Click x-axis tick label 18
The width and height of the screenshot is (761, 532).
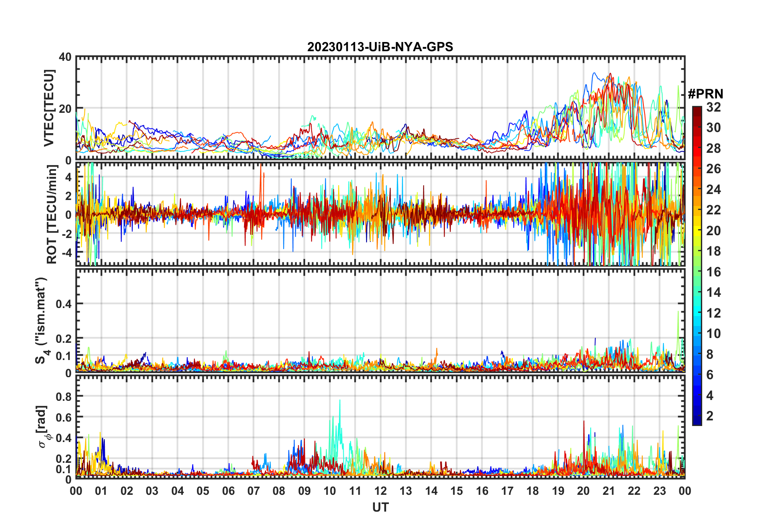(533, 491)
